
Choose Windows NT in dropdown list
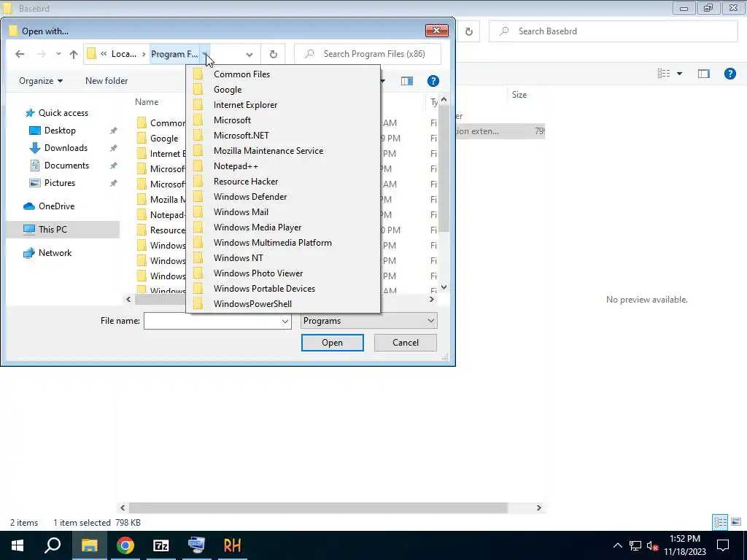(283, 257)
